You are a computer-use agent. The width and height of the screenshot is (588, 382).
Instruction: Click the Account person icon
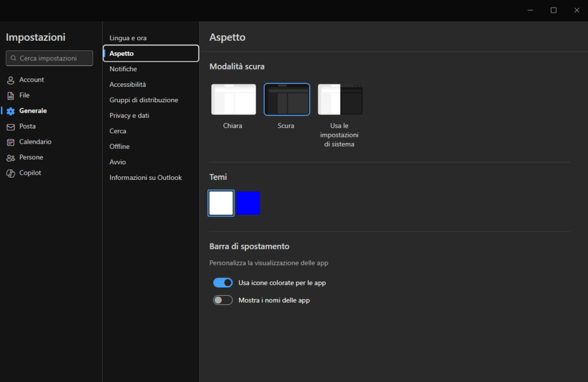[10, 80]
